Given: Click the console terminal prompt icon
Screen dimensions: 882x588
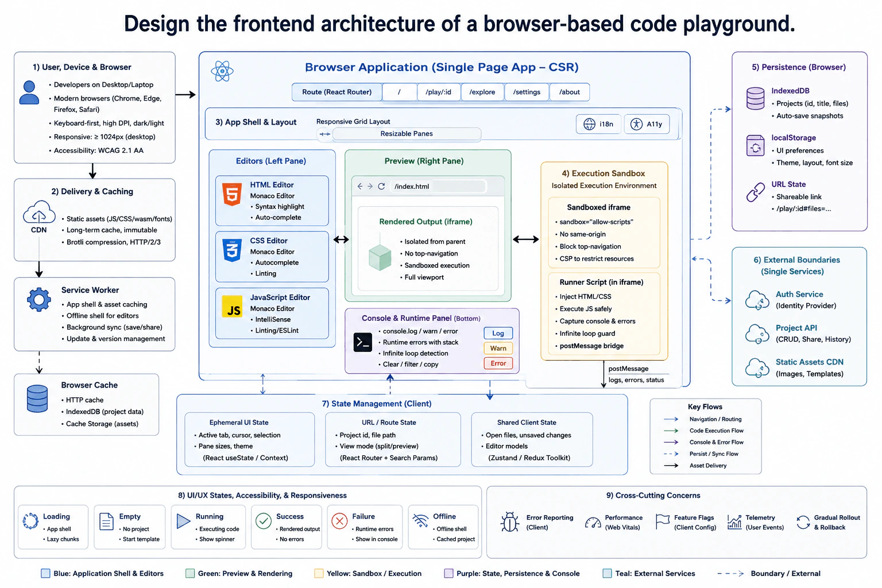Looking at the screenshot, I should coord(363,343).
